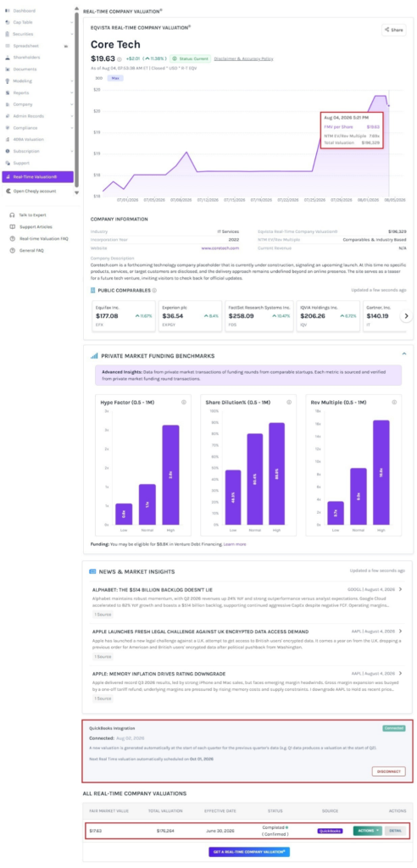Click the Talk to Expert headset icon
Screen dimensions: 417x868
tap(12, 214)
